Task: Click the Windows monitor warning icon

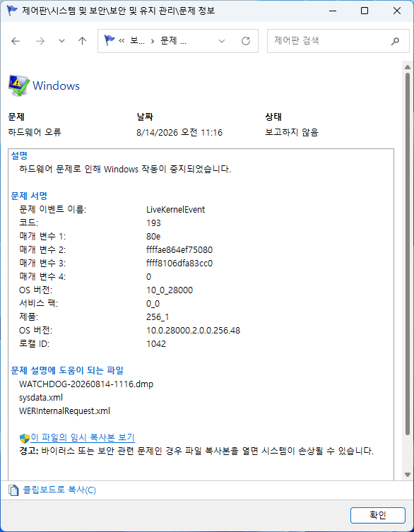Action: pyautogui.click(x=18, y=85)
